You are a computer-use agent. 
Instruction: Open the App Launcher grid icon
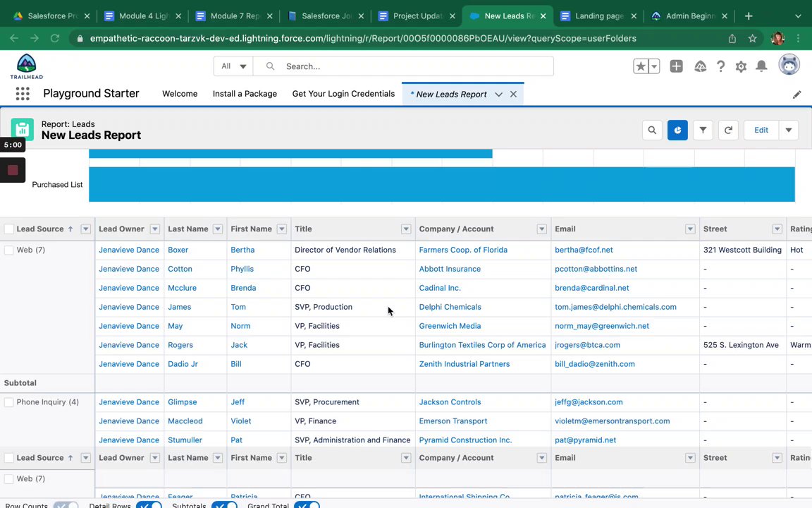tap(23, 93)
